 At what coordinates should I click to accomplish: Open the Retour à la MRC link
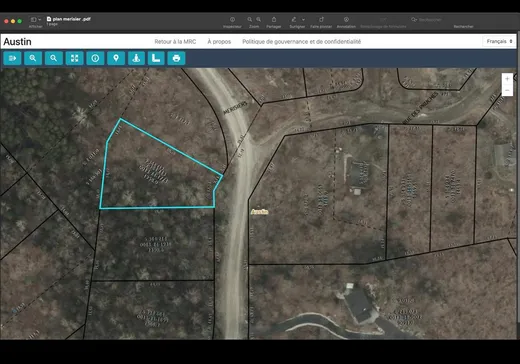pos(175,42)
